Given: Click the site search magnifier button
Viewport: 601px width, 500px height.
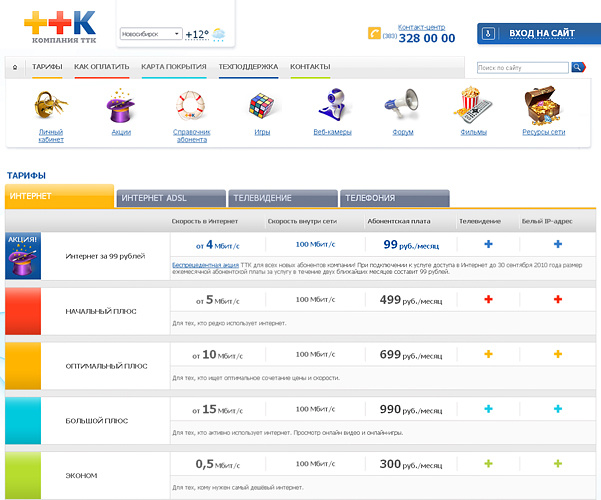Looking at the screenshot, I should click(x=578, y=68).
